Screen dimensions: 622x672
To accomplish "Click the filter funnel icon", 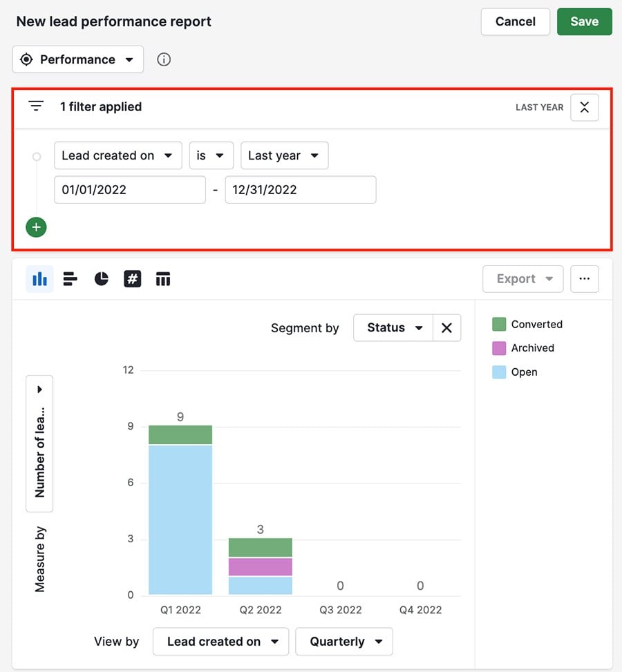I will 36,106.
